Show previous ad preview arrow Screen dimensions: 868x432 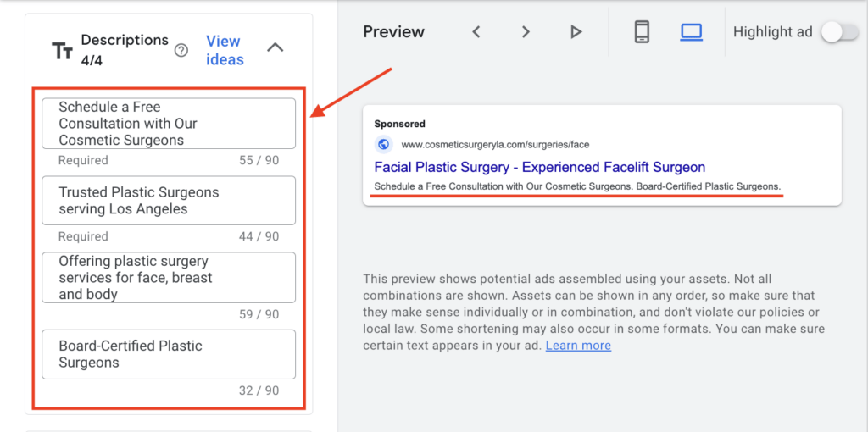tap(476, 31)
